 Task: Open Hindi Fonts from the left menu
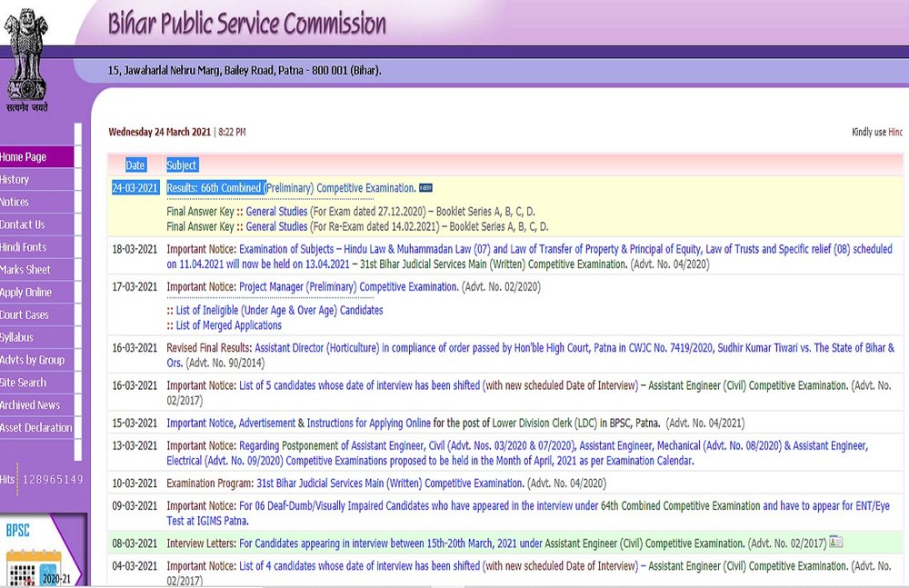point(24,247)
